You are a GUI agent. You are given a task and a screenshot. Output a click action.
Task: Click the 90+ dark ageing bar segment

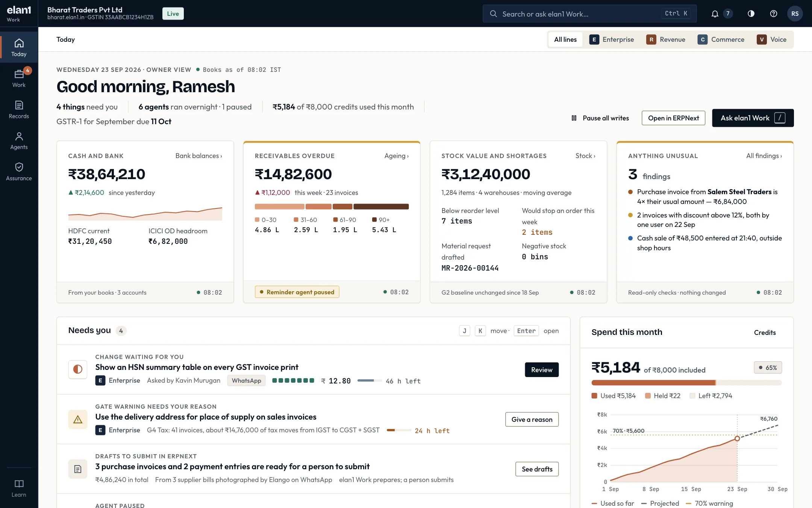(381, 207)
